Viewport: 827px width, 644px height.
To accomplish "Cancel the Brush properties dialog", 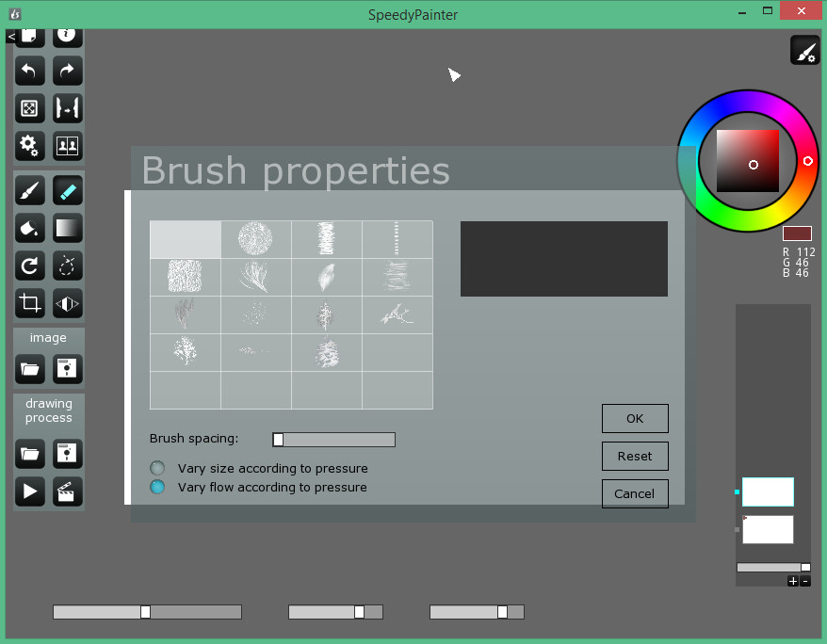I will pyautogui.click(x=635, y=493).
